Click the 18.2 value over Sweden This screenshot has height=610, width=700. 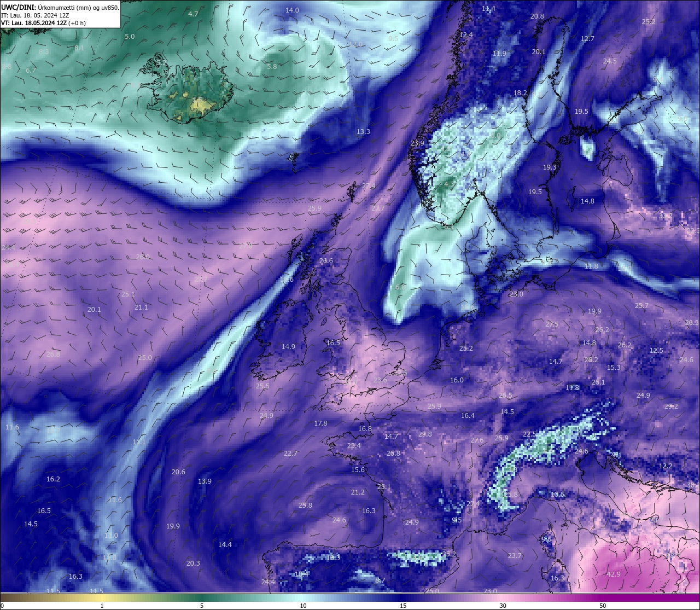coord(520,93)
